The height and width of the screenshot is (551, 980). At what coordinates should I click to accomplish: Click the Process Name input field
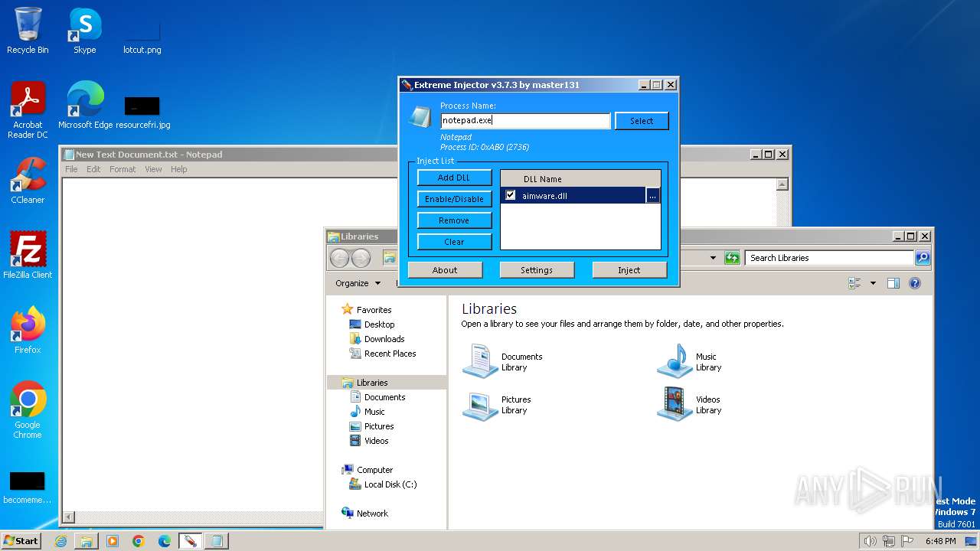525,121
